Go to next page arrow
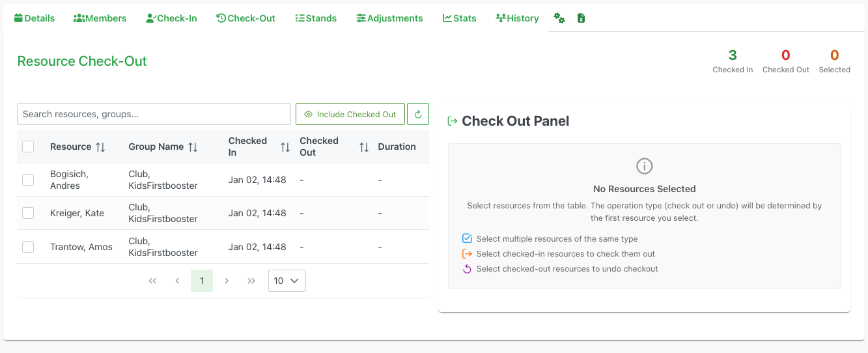The height and width of the screenshot is (353, 868). coord(227,281)
